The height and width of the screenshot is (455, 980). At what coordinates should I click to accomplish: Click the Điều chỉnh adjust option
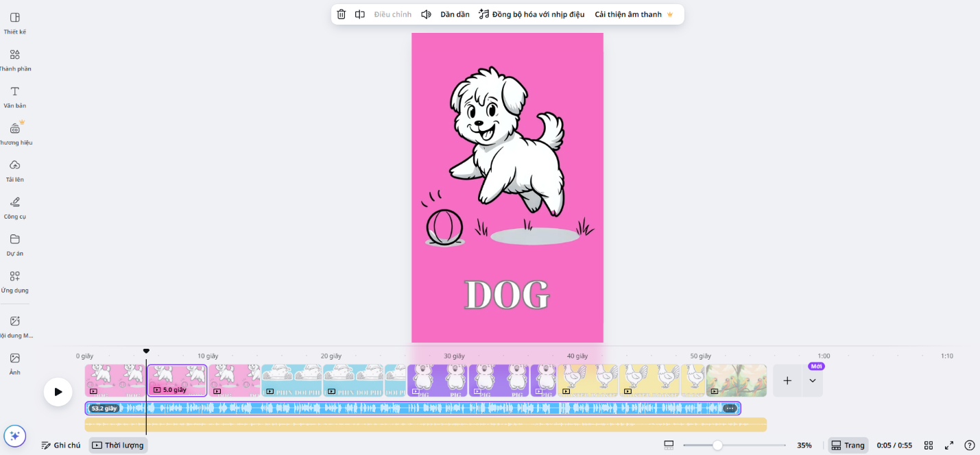[x=393, y=14]
